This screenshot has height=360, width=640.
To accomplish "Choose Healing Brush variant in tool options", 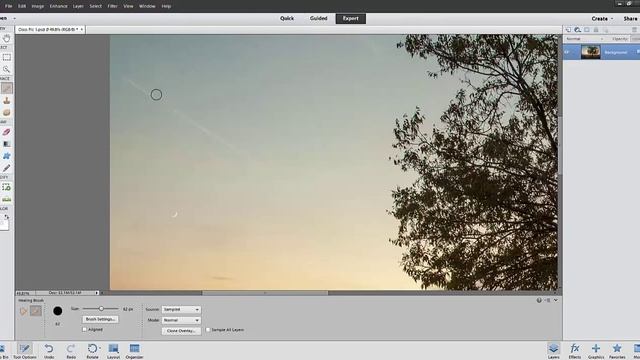I will (x=36, y=311).
